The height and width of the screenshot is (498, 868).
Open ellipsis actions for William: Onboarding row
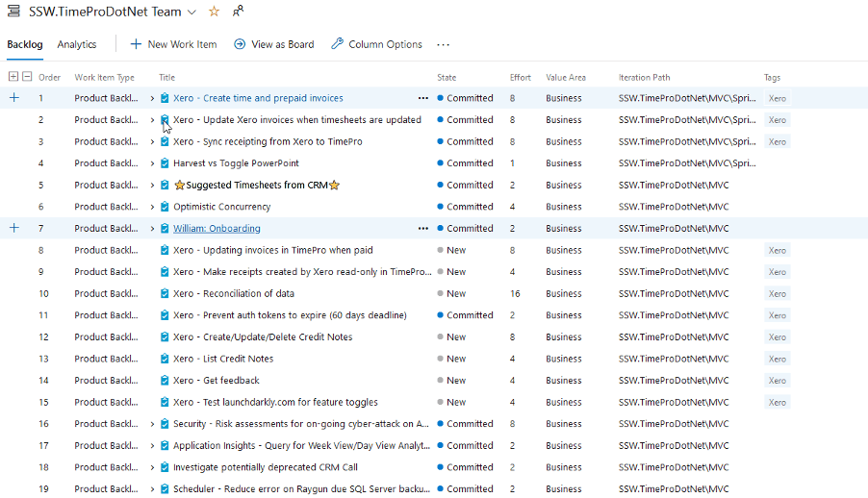tap(422, 229)
